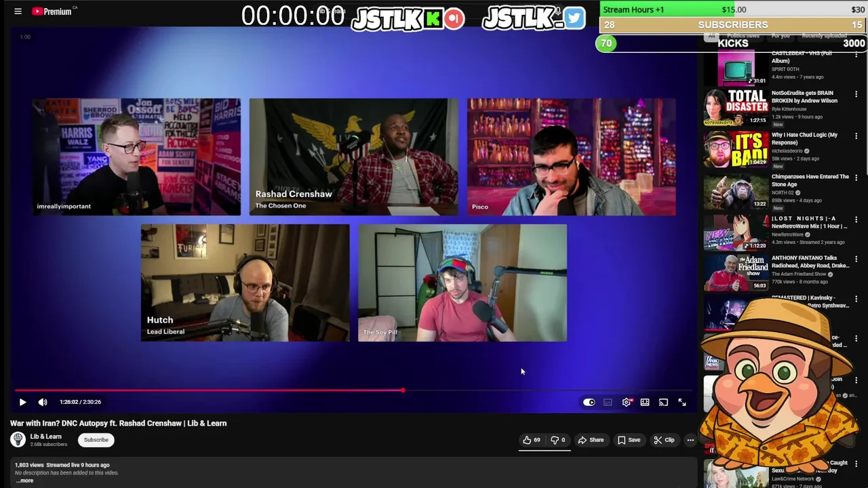Click the subtitles/captions button in the player
The image size is (868, 488).
(x=608, y=403)
